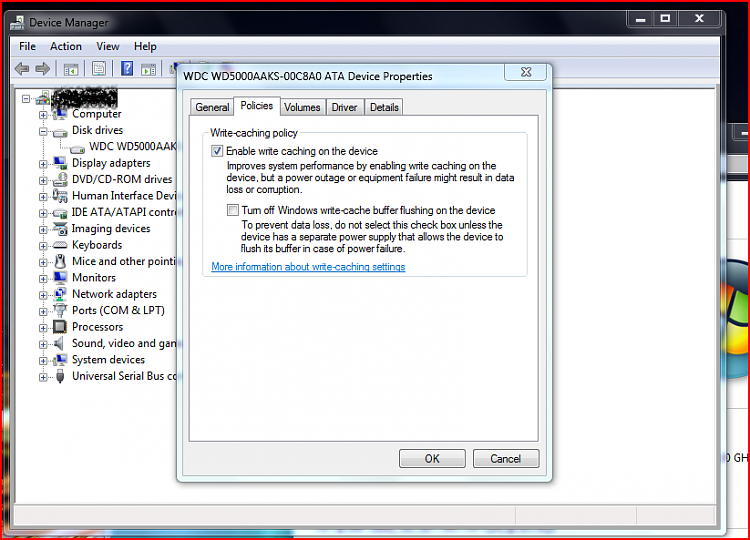Viewport: 750px width, 540px height.
Task: Expand the System devices category
Action: [x=43, y=361]
